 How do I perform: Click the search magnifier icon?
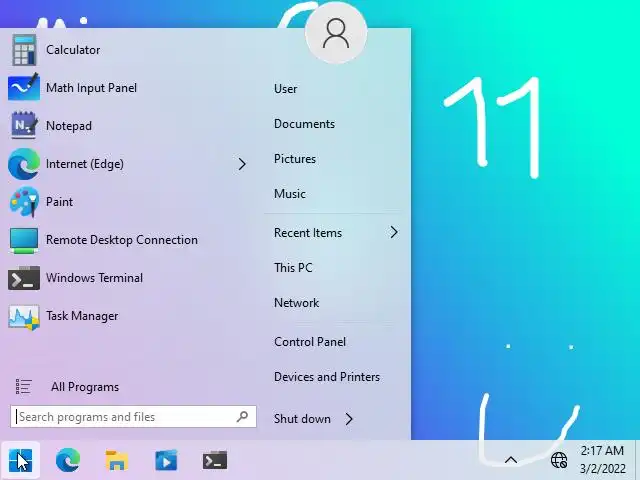(x=242, y=416)
